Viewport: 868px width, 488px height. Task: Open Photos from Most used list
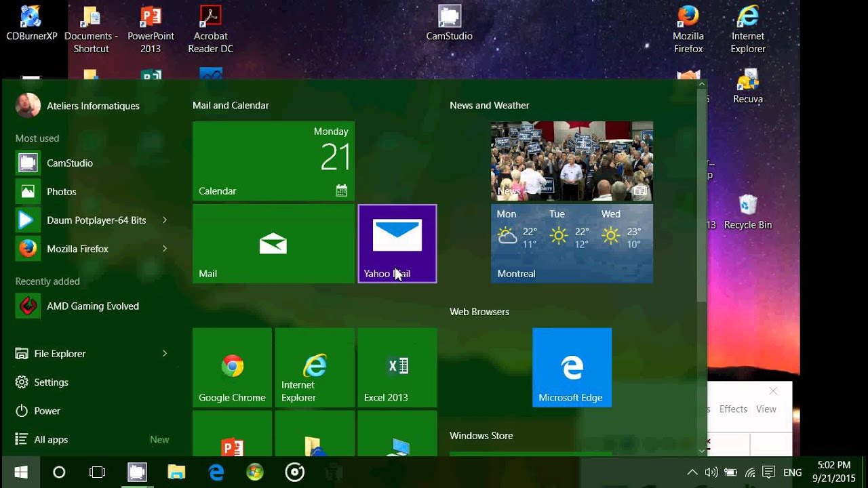tap(92, 192)
